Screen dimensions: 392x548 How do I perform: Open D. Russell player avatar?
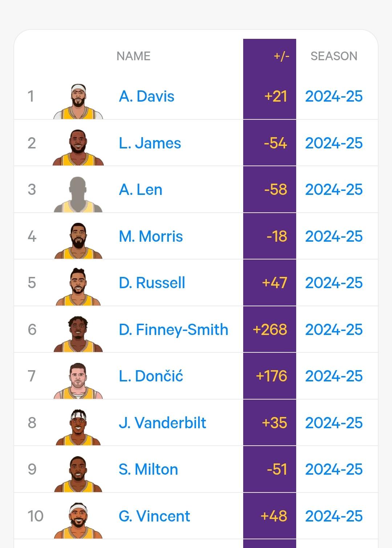(x=78, y=287)
